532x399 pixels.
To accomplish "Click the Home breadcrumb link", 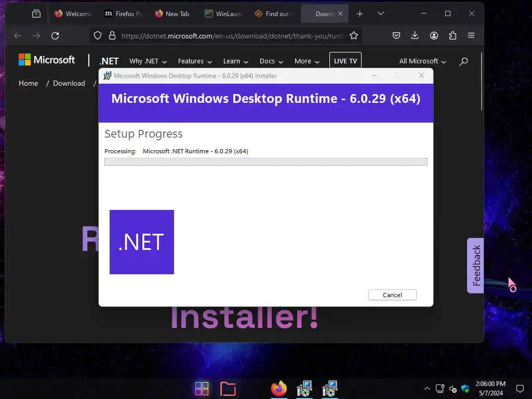I will click(28, 83).
